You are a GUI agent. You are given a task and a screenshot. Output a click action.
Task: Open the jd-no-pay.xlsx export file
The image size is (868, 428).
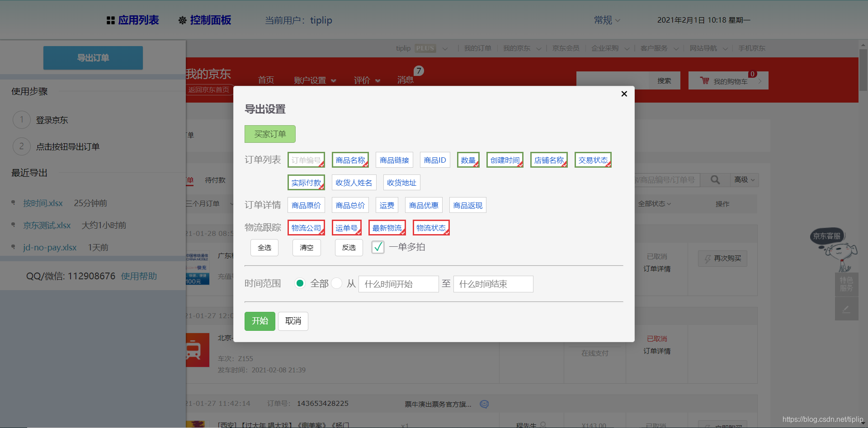50,247
